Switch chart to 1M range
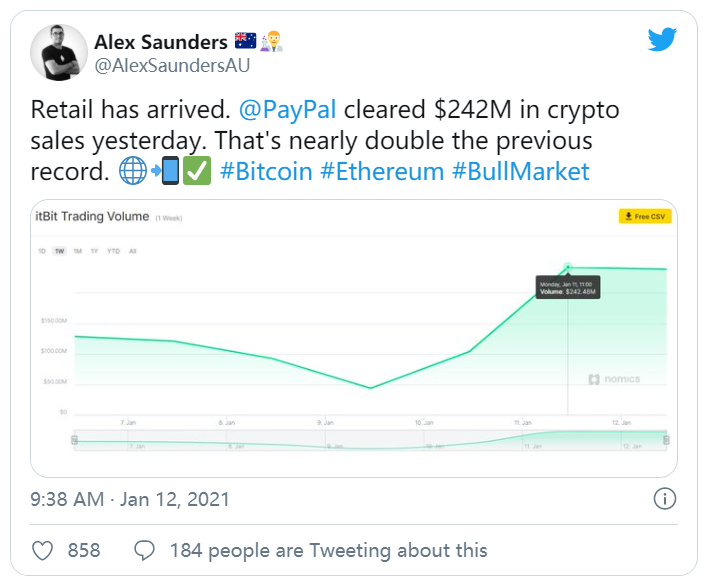 pos(77,251)
